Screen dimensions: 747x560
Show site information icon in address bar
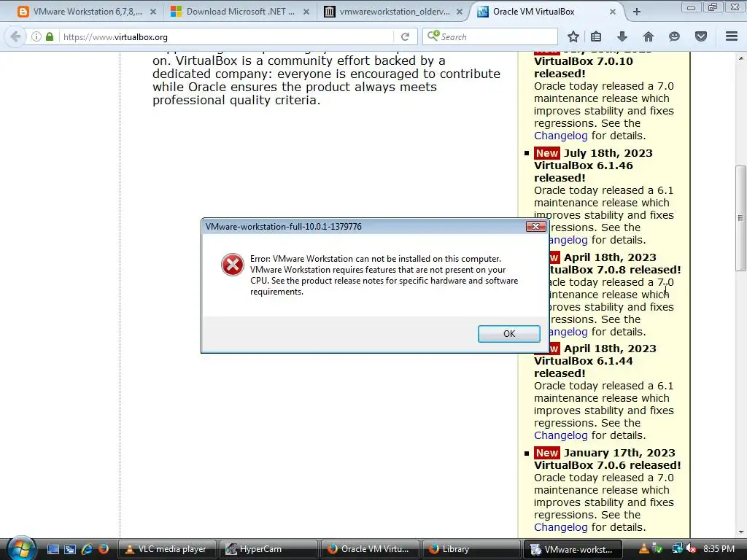pos(36,36)
